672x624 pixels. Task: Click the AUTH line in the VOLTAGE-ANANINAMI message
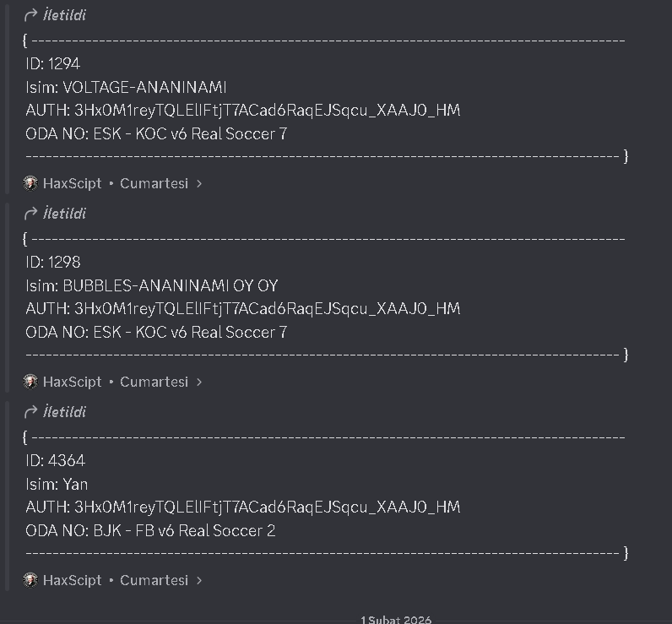[243, 111]
